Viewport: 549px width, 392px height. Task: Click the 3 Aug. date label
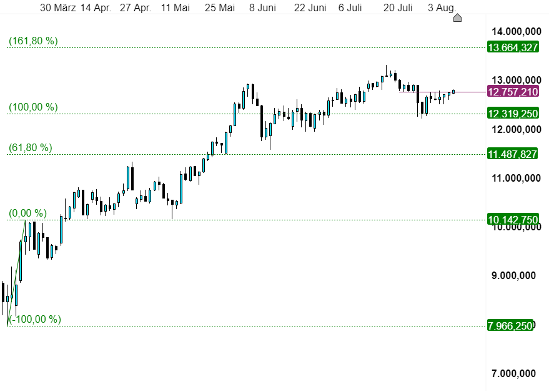tap(442, 7)
